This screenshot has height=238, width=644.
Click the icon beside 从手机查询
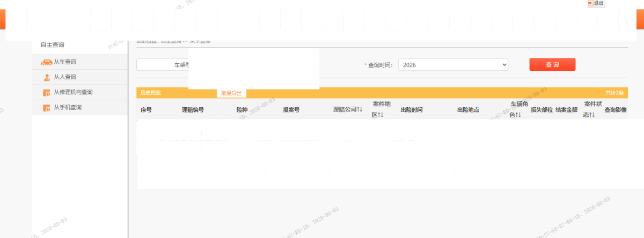pyautogui.click(x=46, y=108)
